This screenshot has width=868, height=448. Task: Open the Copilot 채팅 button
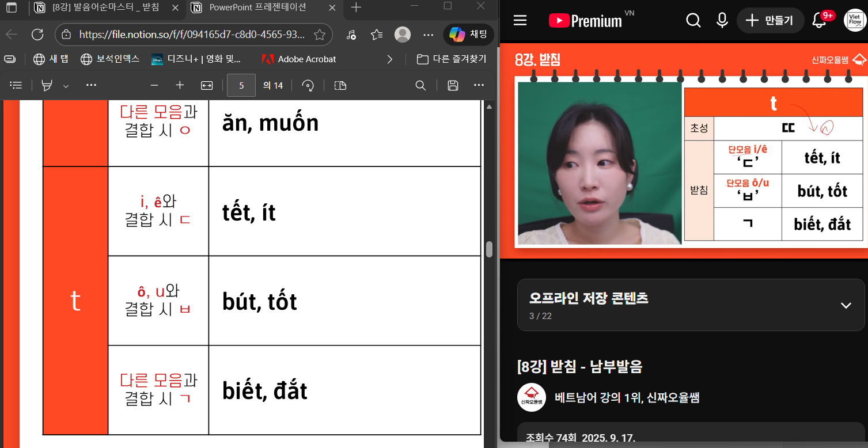[x=468, y=35]
